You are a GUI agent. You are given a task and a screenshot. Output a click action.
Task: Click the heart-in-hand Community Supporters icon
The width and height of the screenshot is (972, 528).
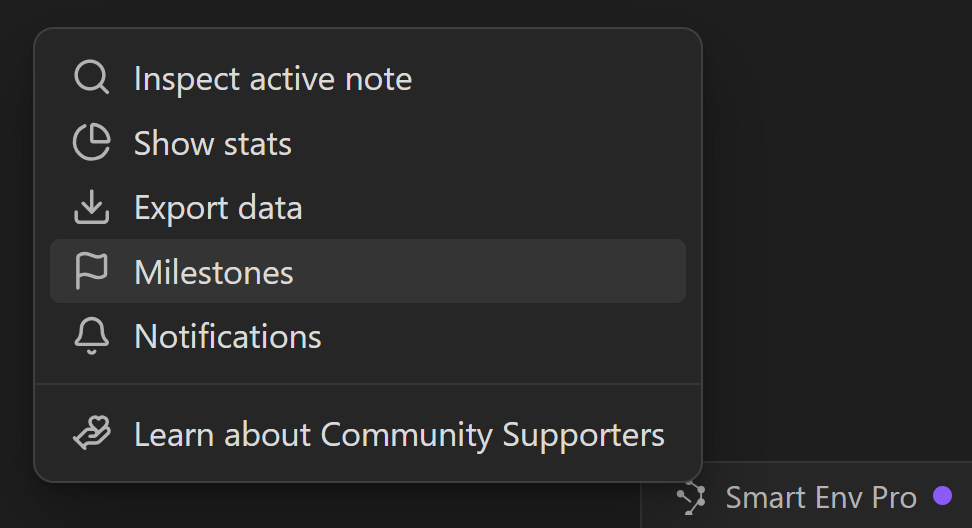pyautogui.click(x=91, y=434)
